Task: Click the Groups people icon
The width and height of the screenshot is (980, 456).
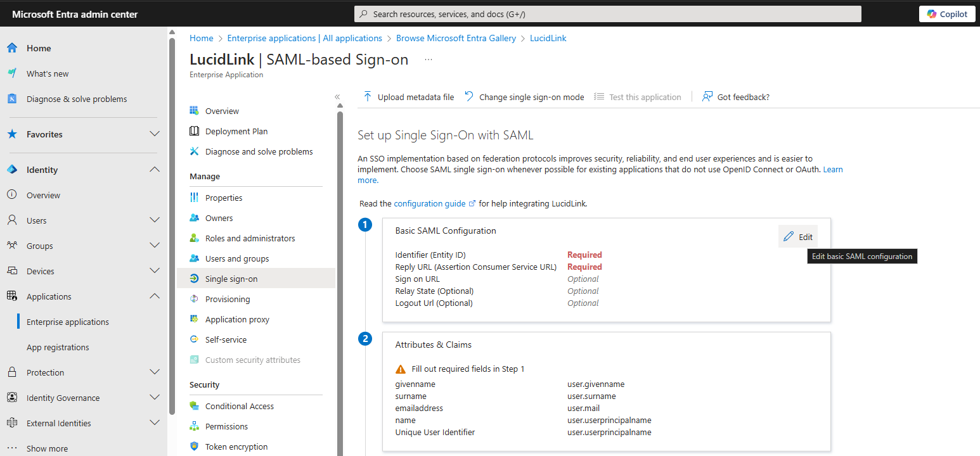Action: click(x=12, y=246)
